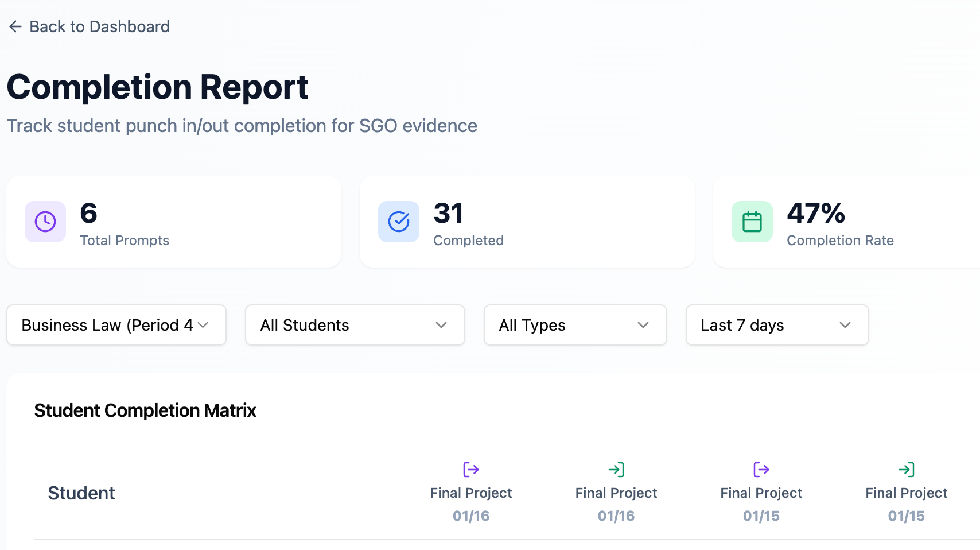Screen dimensions: 980x550
Task: Click green punch-in icon above second 01/16 column
Action: 616,470
